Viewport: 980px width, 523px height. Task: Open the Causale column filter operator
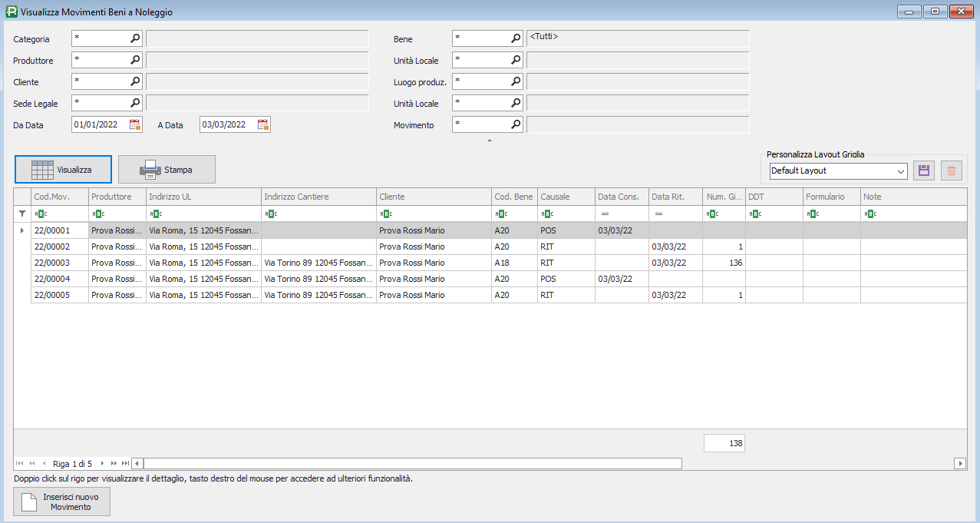pyautogui.click(x=546, y=214)
